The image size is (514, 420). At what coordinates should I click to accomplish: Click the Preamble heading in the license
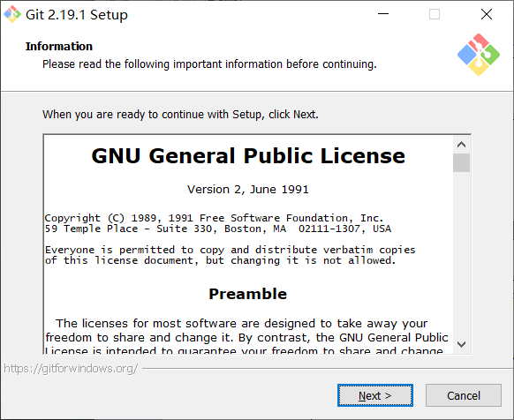(248, 294)
